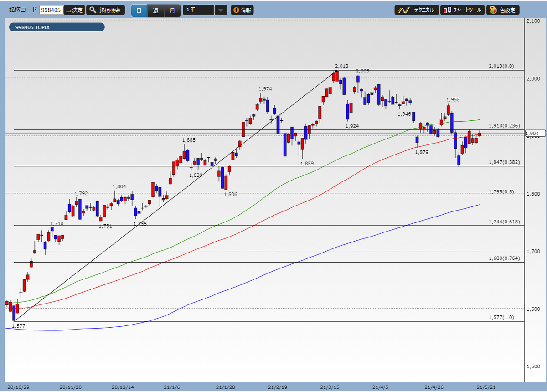Click the 20/12/14 date axis label
547x392 pixels.
pyautogui.click(x=122, y=387)
